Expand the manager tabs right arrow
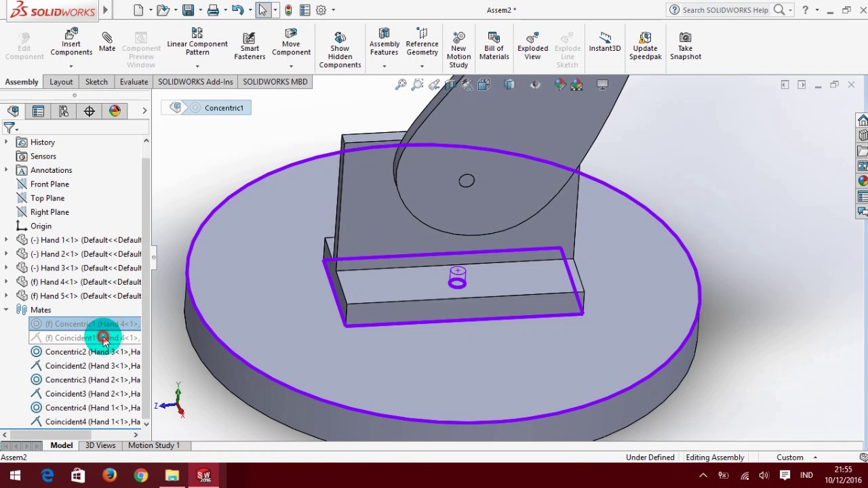 click(x=144, y=111)
